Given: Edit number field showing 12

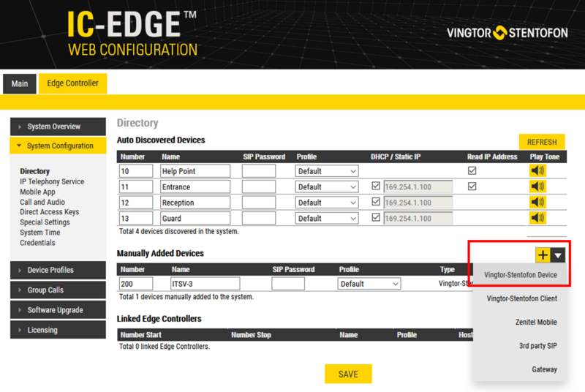Looking at the screenshot, I should (x=136, y=203).
